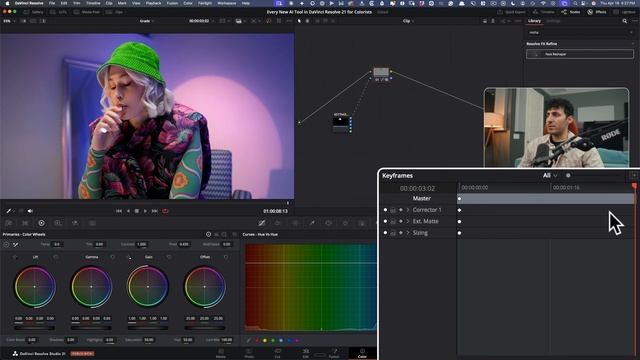This screenshot has width=640, height=360.
Task: Toggle the record dot beside All in Keyframes
Action: pos(568,176)
